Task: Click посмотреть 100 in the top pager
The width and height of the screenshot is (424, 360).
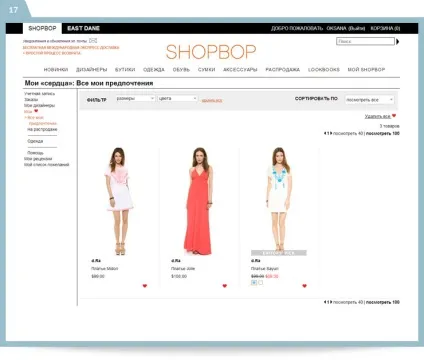Action: (383, 133)
